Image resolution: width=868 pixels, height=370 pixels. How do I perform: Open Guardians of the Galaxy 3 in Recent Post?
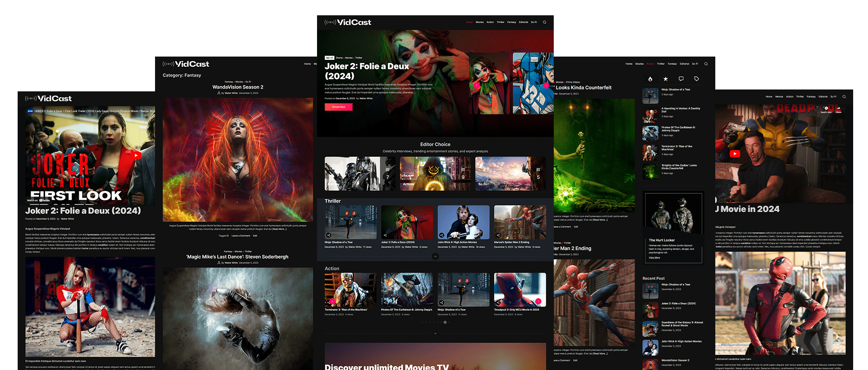tap(682, 324)
